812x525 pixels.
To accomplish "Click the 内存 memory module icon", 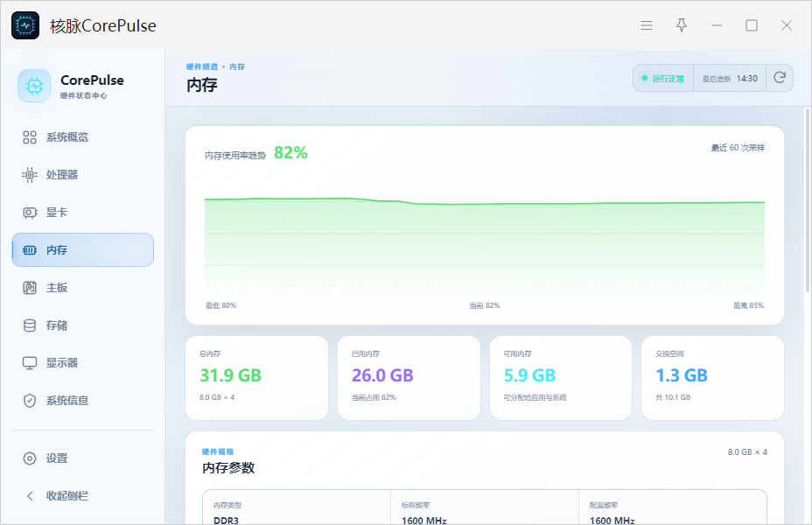I will (x=30, y=250).
